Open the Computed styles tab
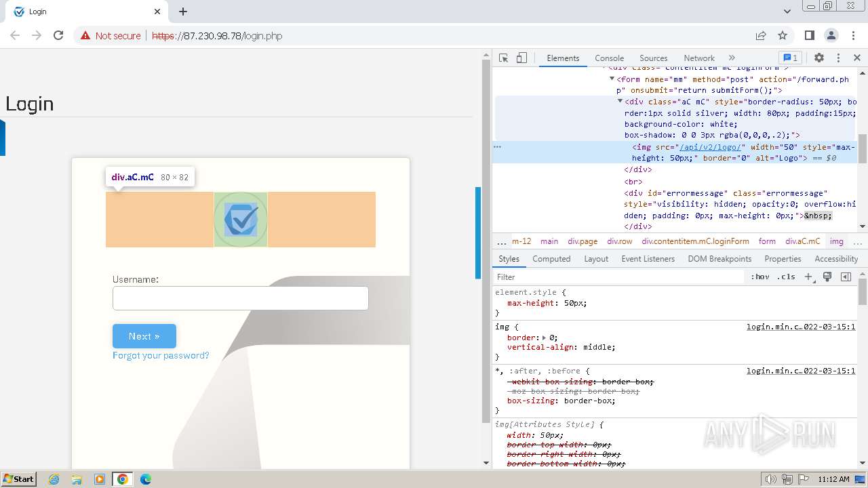This screenshot has height=488, width=868. 551,259
